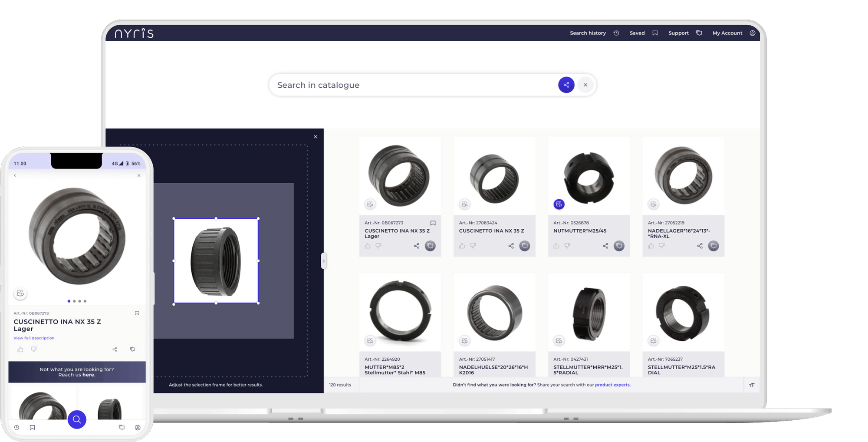Run visual search from card Art.-Nr 0427431
Image resolution: width=868 pixels, height=442 pixels.
click(x=559, y=341)
